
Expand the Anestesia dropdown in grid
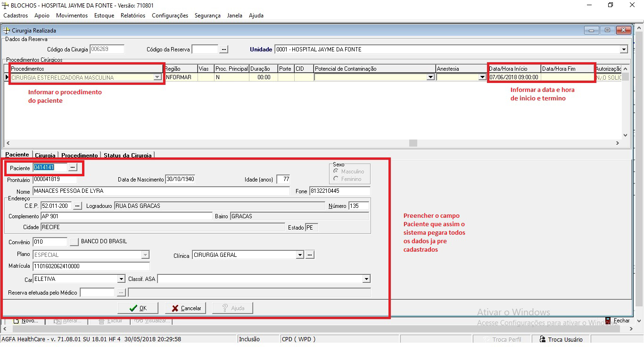pos(482,77)
